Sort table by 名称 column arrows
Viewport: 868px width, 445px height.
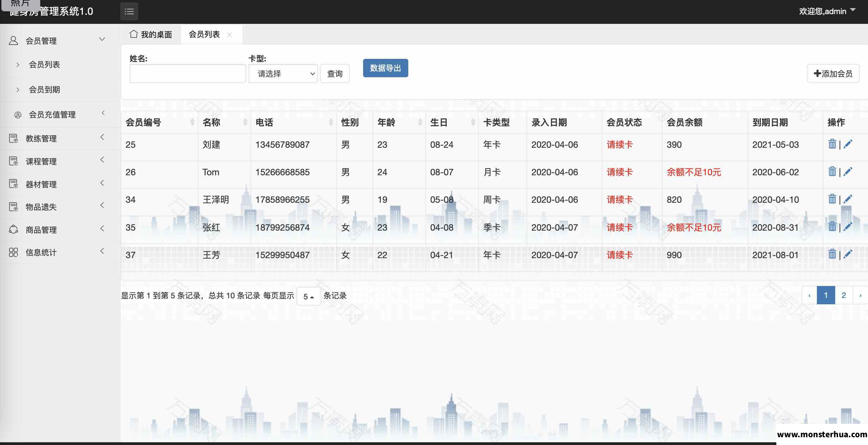point(245,122)
